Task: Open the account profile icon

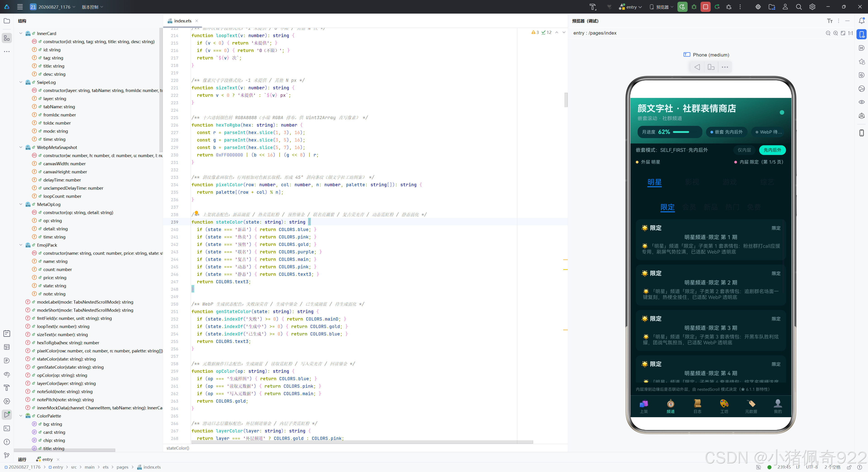Action: tap(785, 7)
